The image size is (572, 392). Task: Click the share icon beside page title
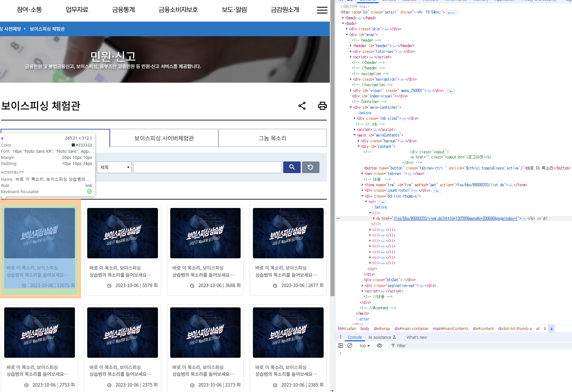302,106
